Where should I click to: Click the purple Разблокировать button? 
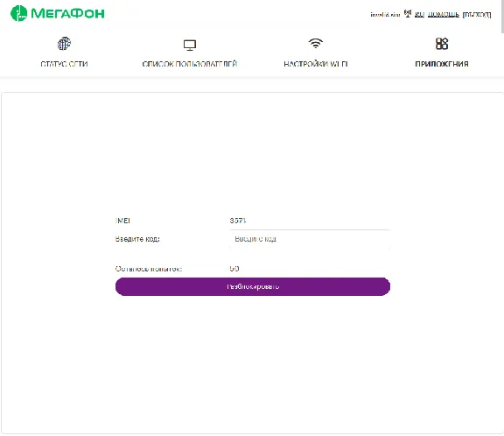pyautogui.click(x=253, y=286)
